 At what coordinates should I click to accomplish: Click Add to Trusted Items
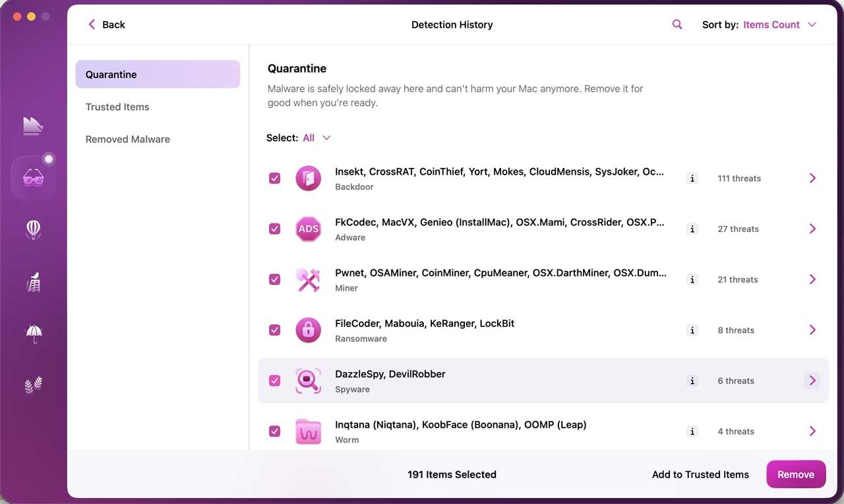click(x=700, y=474)
